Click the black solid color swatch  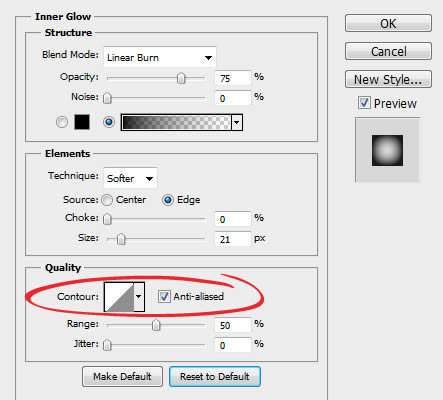point(82,122)
